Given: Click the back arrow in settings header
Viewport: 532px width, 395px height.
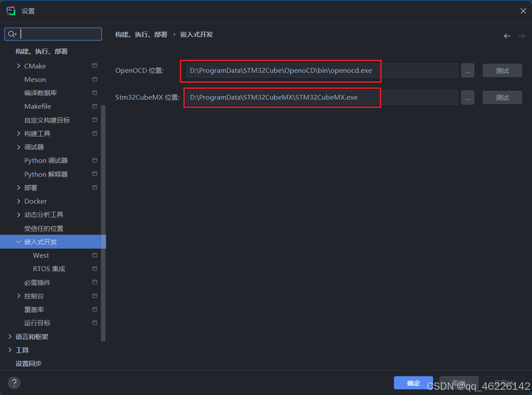Looking at the screenshot, I should click(507, 36).
